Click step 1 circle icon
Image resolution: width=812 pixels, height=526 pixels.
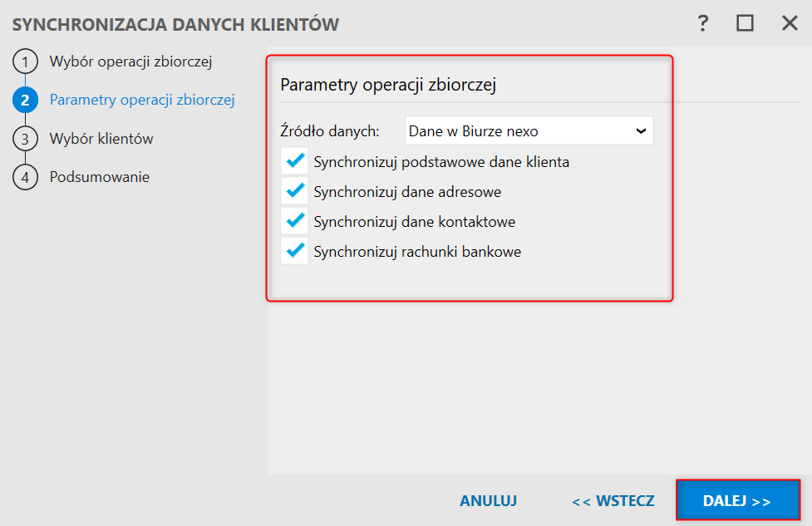click(x=25, y=61)
